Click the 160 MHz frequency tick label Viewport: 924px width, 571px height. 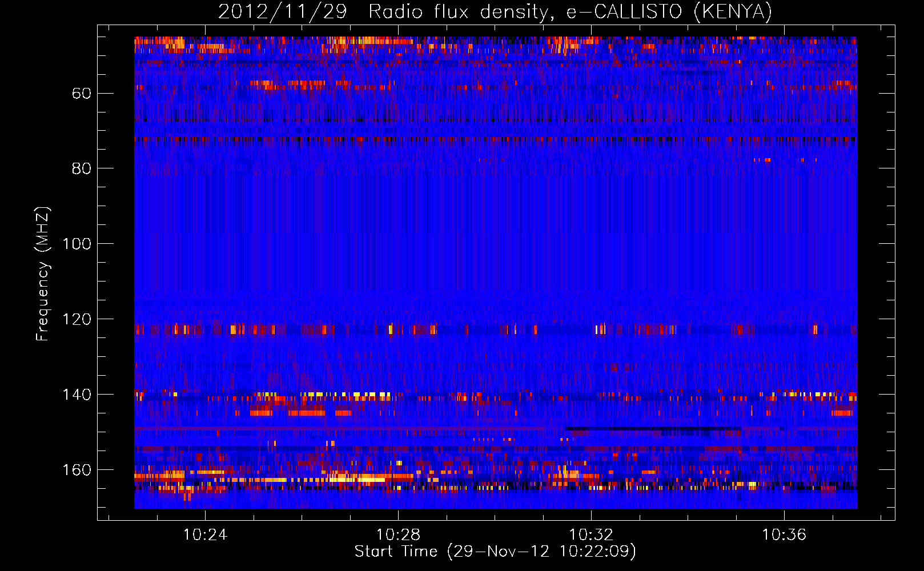[x=77, y=470]
